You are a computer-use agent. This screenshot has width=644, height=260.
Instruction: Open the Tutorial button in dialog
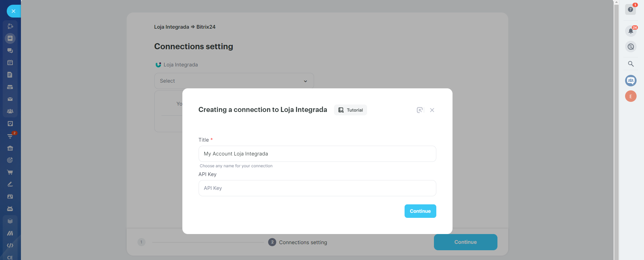tap(351, 110)
